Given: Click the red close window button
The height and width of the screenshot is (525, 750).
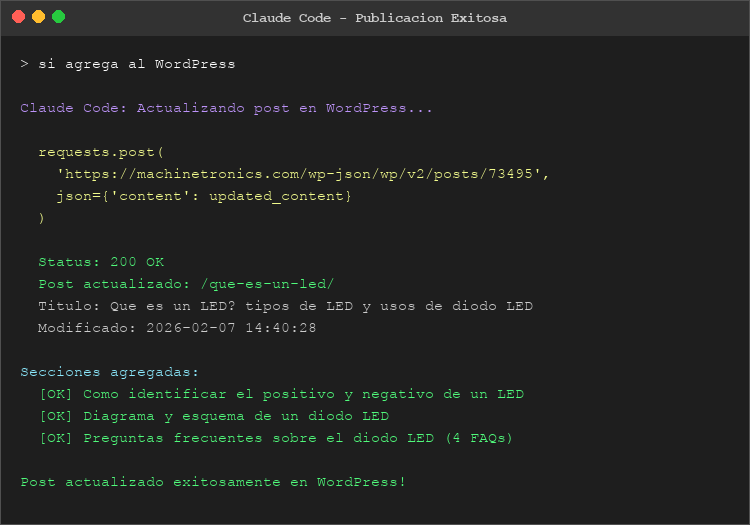Looking at the screenshot, I should tap(19, 17).
